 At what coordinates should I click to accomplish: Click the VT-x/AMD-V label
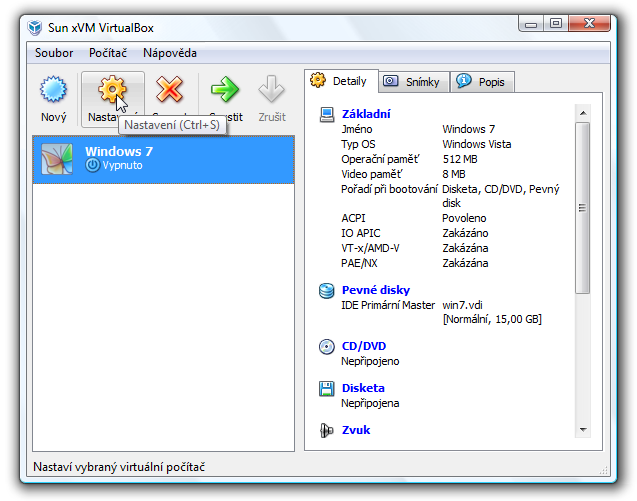pos(370,248)
